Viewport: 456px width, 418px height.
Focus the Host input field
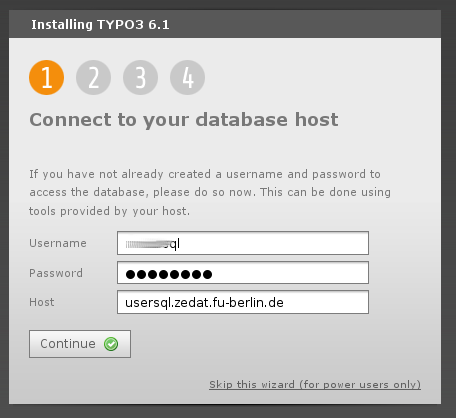(243, 302)
